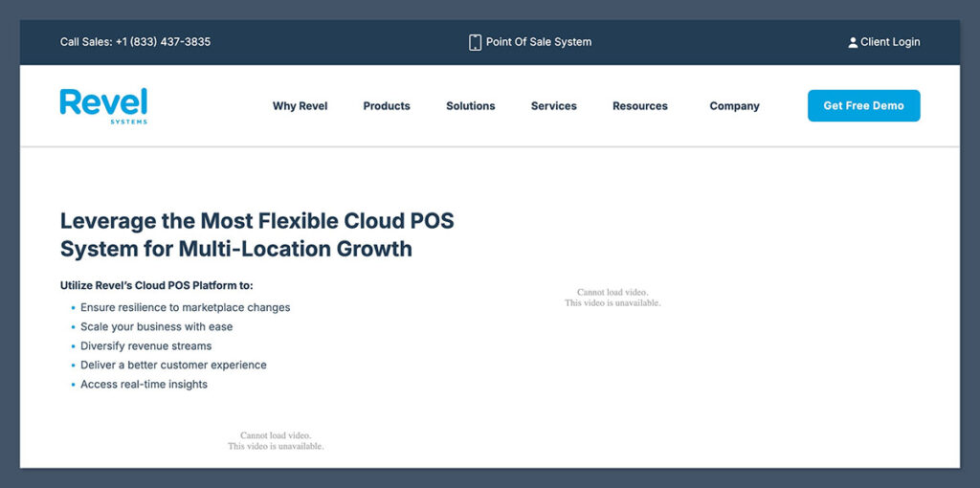Click the Call Sales phone number
Viewport: 980px width, 488px height.
pyautogui.click(x=163, y=42)
